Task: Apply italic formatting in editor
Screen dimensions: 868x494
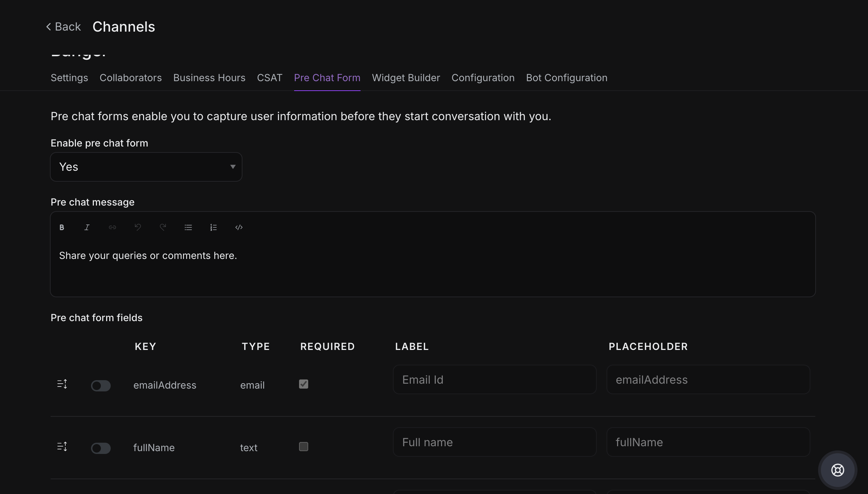Action: coord(87,227)
